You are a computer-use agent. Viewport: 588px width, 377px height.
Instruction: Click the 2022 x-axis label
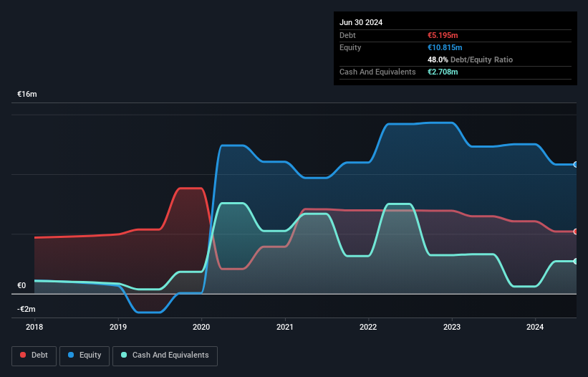point(368,327)
